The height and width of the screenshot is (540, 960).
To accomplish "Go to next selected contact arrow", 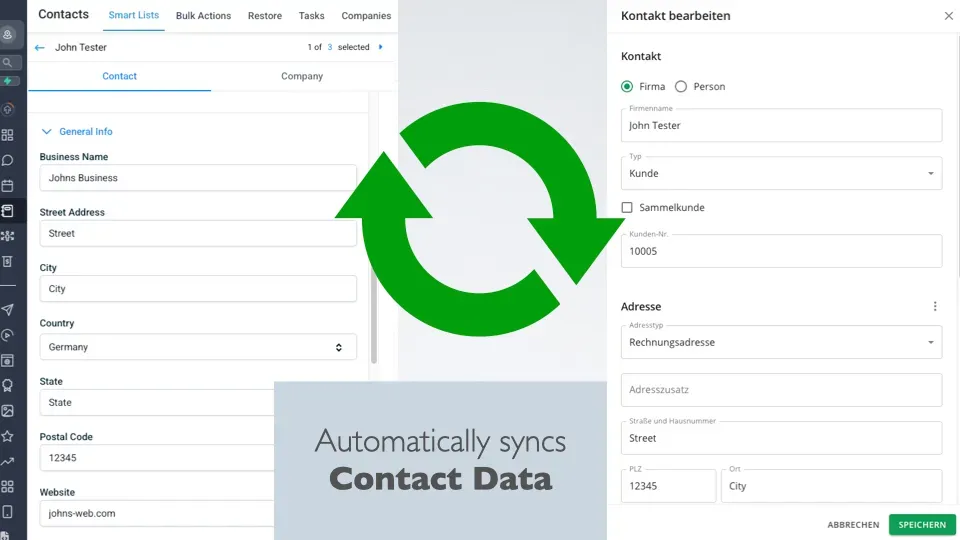I will [381, 47].
